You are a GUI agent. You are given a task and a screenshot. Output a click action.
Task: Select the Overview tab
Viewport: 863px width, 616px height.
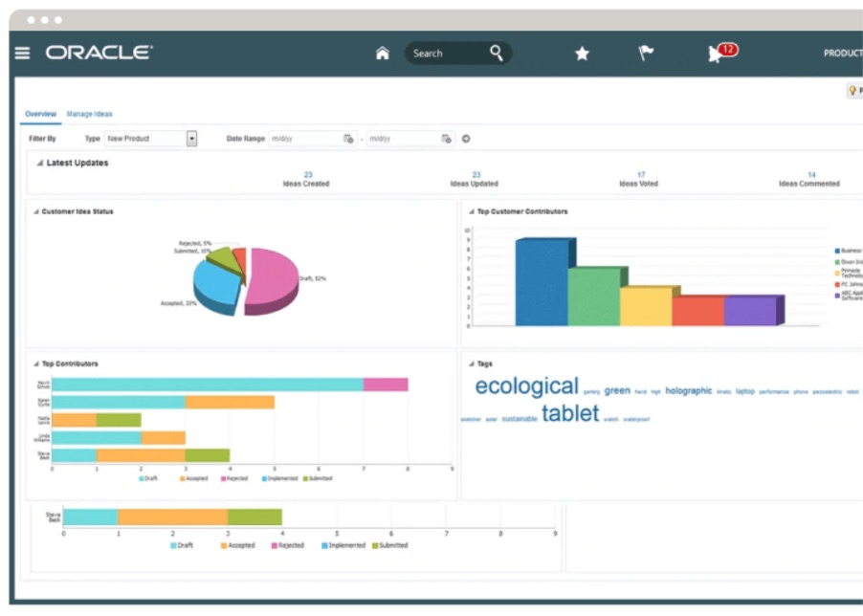click(40, 114)
